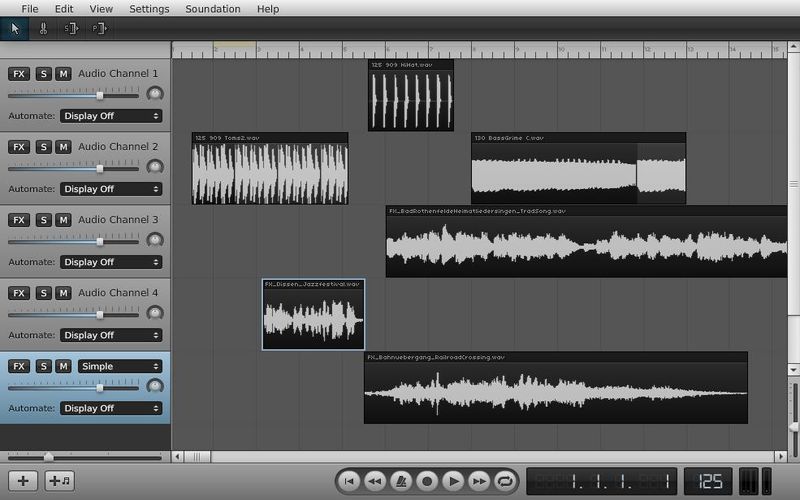Solo the Simple instrument channel
800x500 pixels.
pyautogui.click(x=43, y=366)
